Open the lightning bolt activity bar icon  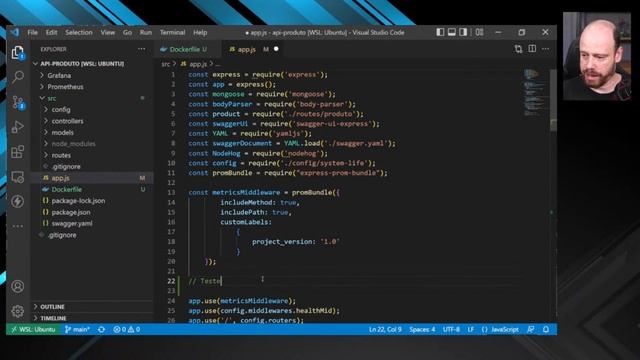(18, 201)
